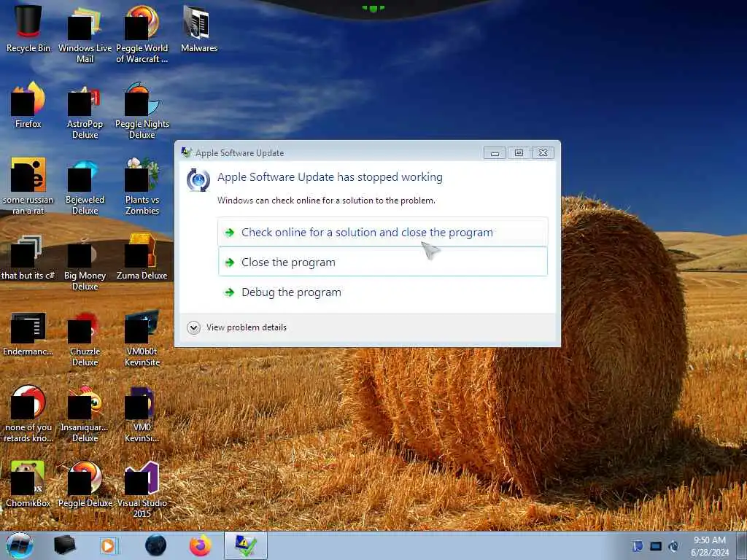Select the ChomikBox desktop icon
The image size is (747, 560).
28,484
